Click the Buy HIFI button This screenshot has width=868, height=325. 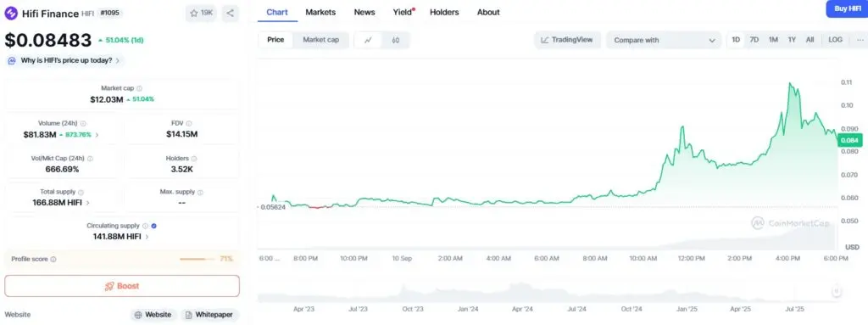click(x=847, y=8)
